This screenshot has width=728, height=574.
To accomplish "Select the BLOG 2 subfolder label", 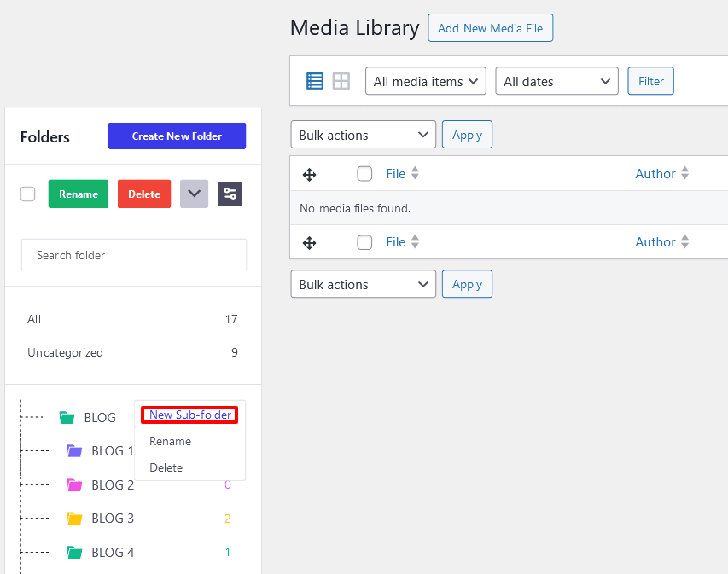I will (x=113, y=485).
